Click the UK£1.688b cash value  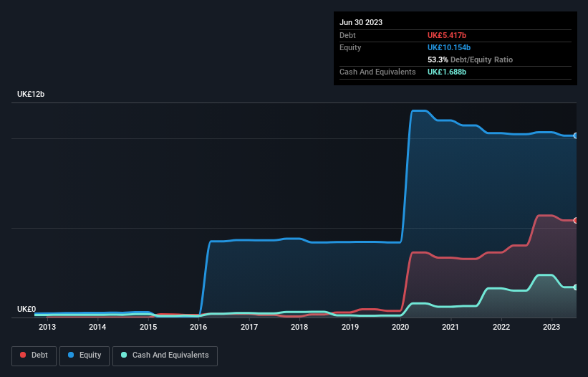coord(447,72)
